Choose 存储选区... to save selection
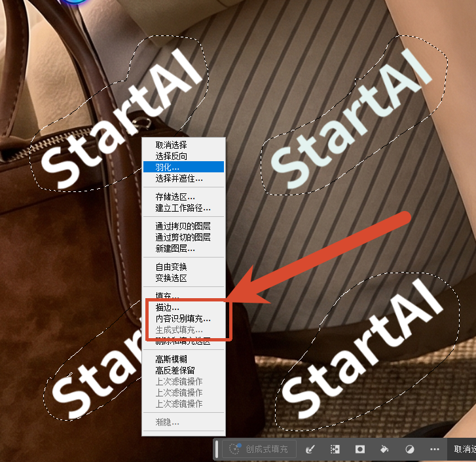The image size is (476, 462). [x=183, y=197]
